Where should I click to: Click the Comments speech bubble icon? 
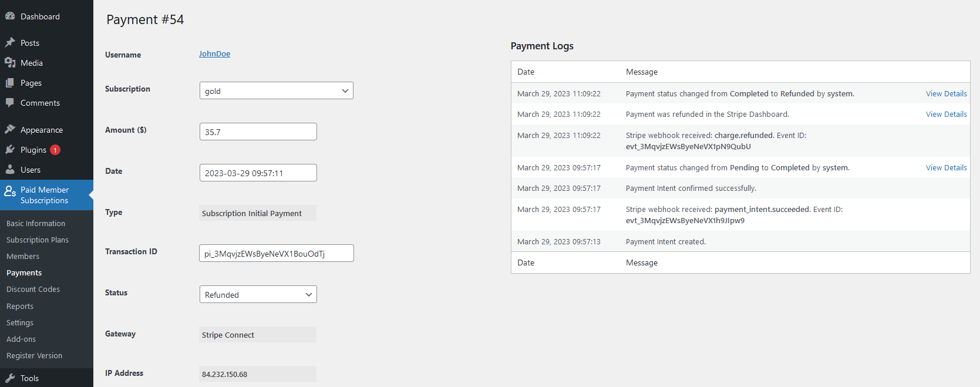point(10,103)
